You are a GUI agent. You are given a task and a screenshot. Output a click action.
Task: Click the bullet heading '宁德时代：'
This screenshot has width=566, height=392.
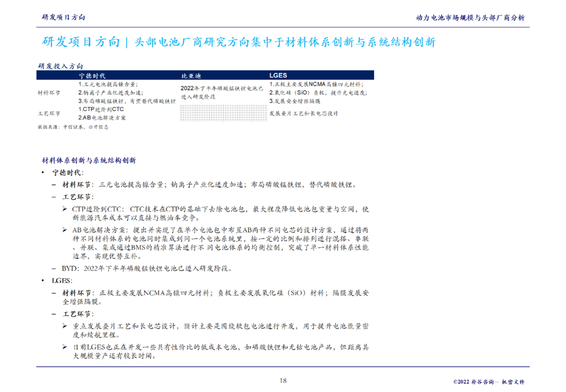(68, 172)
